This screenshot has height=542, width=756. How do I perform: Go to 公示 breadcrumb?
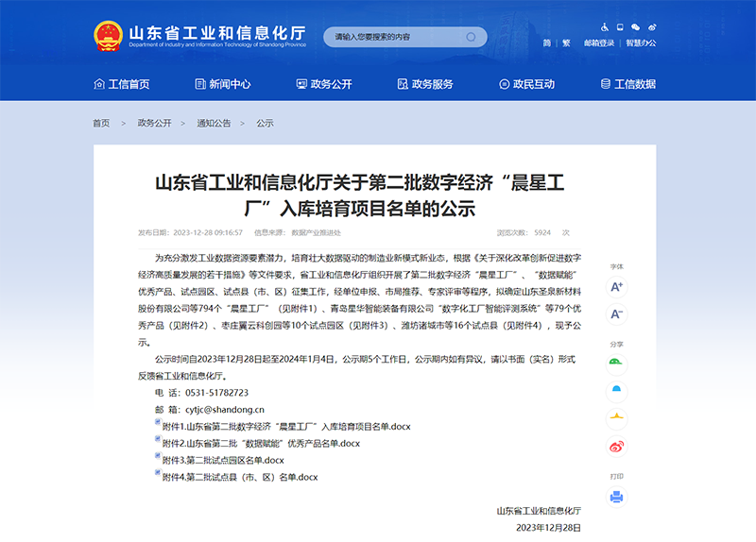pyautogui.click(x=265, y=124)
